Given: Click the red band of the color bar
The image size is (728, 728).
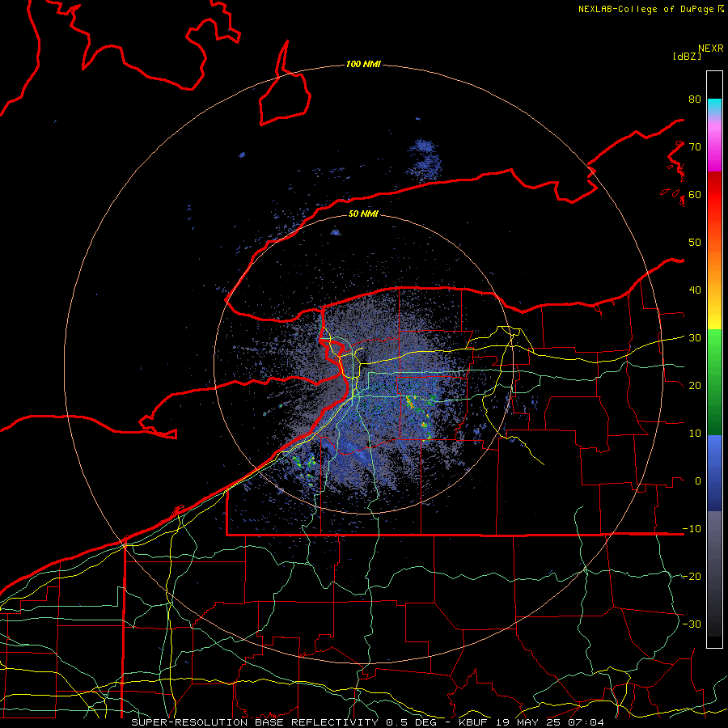Looking at the screenshot, I should coord(714,194).
